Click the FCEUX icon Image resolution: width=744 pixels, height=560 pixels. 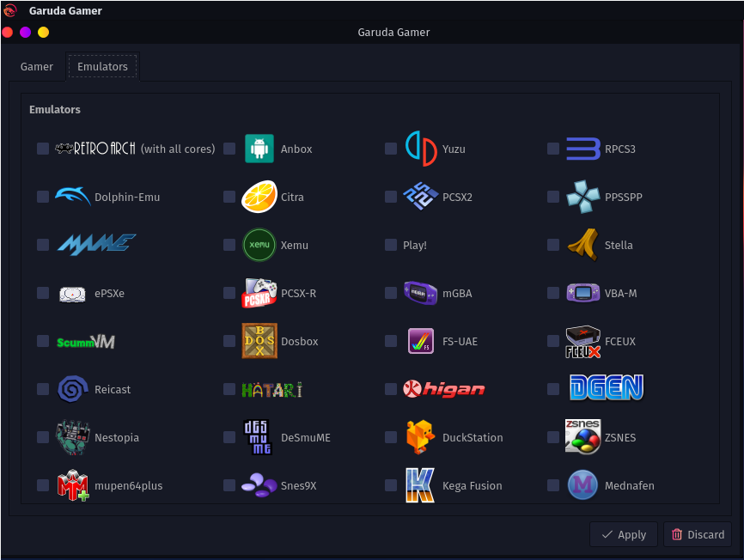tap(583, 341)
